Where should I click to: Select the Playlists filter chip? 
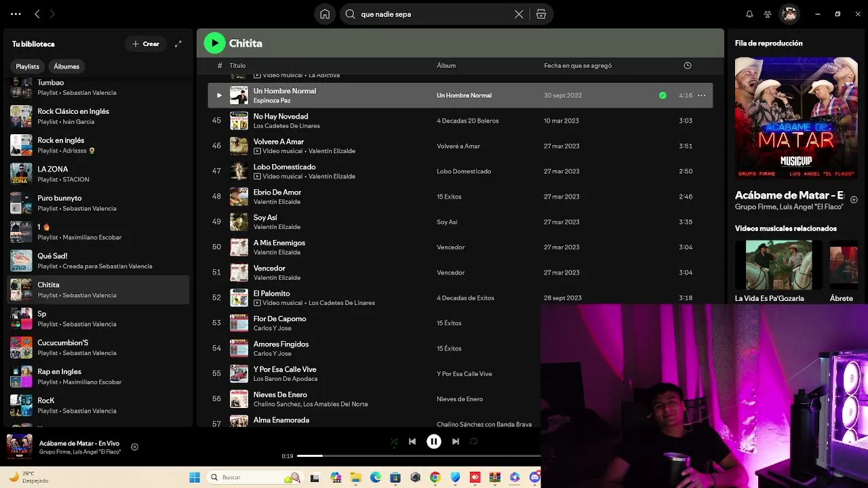pos(28,66)
